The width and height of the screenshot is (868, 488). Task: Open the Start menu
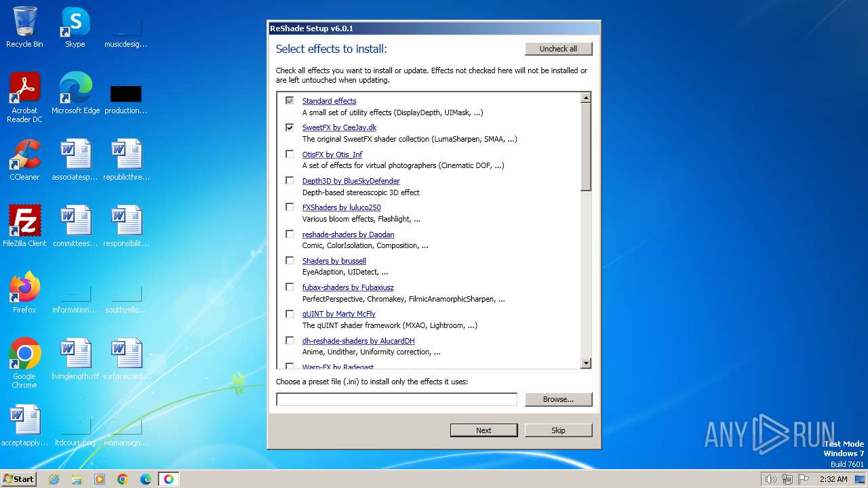[x=18, y=479]
